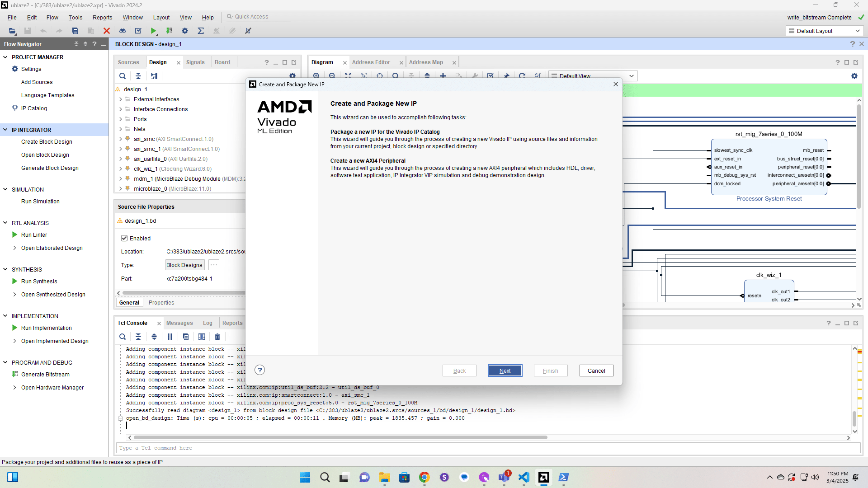Screen dimensions: 868x488
Task: Switch to the Messages tab
Action: pos(179,323)
